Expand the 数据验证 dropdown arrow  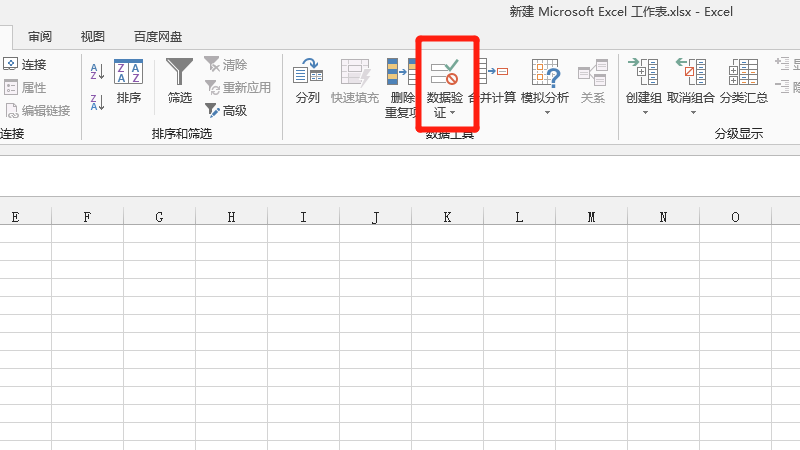452,113
